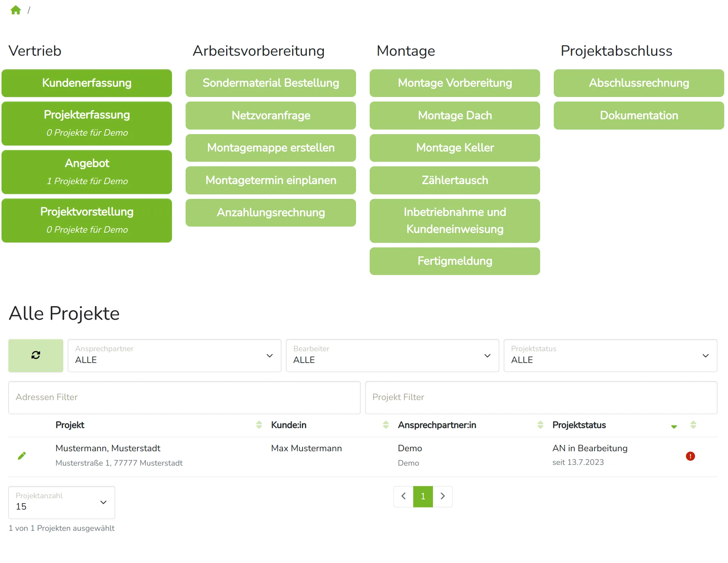Open Montage Keller step
The image size is (728, 563).
[455, 148]
